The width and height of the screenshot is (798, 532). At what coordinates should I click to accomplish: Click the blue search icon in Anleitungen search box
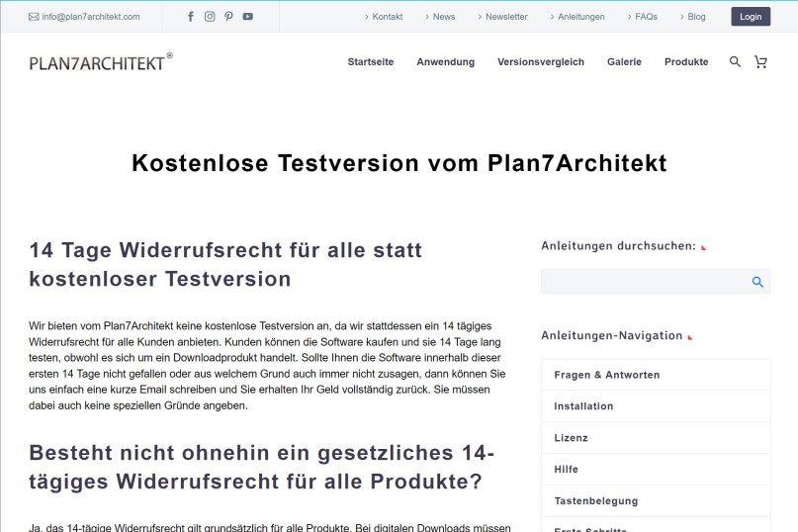pos(757,282)
